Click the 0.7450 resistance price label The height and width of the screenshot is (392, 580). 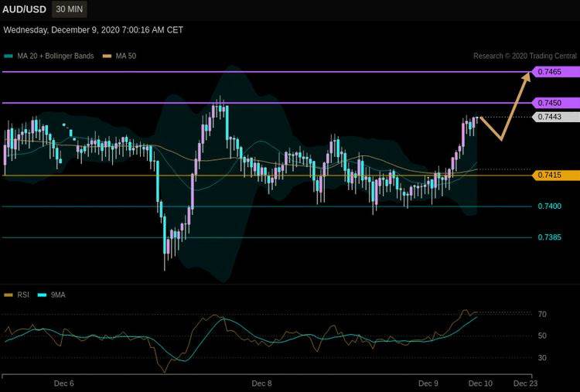click(556, 103)
